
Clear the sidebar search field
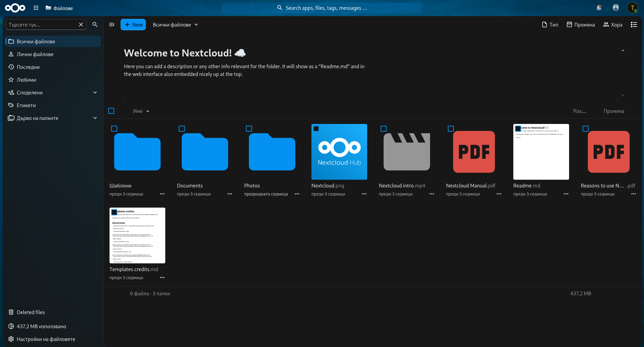point(81,25)
